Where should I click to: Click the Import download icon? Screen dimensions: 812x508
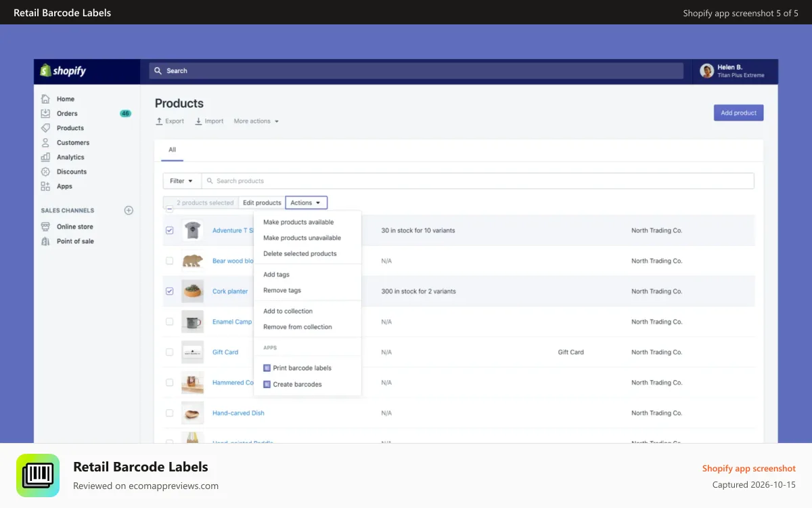point(198,121)
